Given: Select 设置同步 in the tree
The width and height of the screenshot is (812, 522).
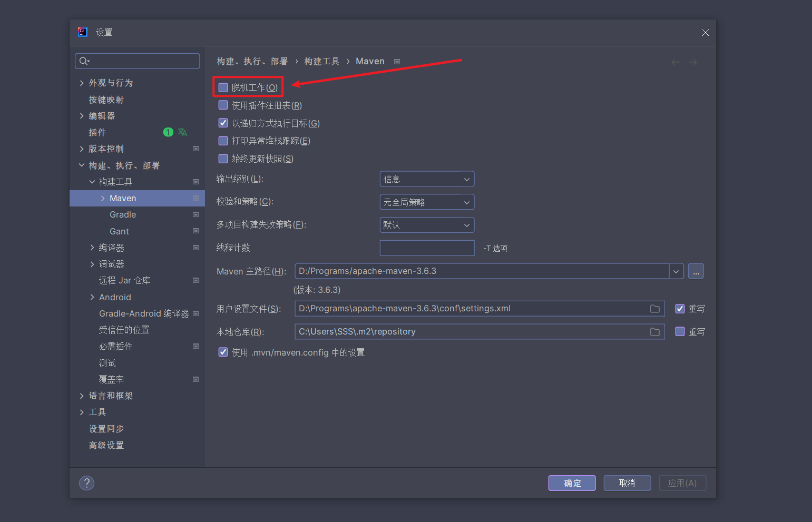Looking at the screenshot, I should click(106, 429).
